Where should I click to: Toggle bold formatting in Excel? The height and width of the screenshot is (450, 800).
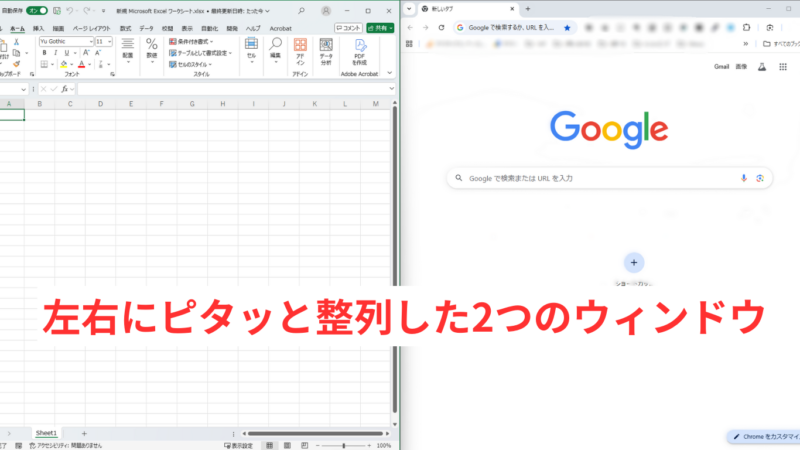(x=42, y=53)
